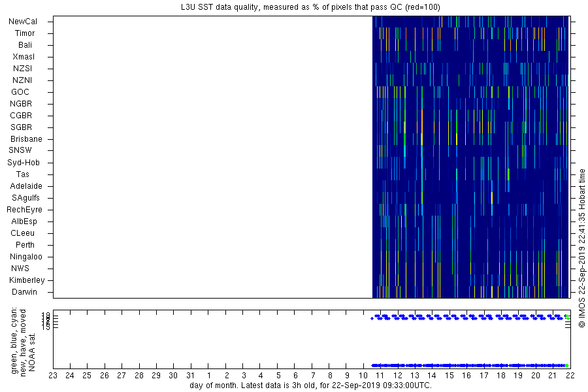Click x-axis day label 5
Screen dimensions: 588x392
tap(278, 376)
